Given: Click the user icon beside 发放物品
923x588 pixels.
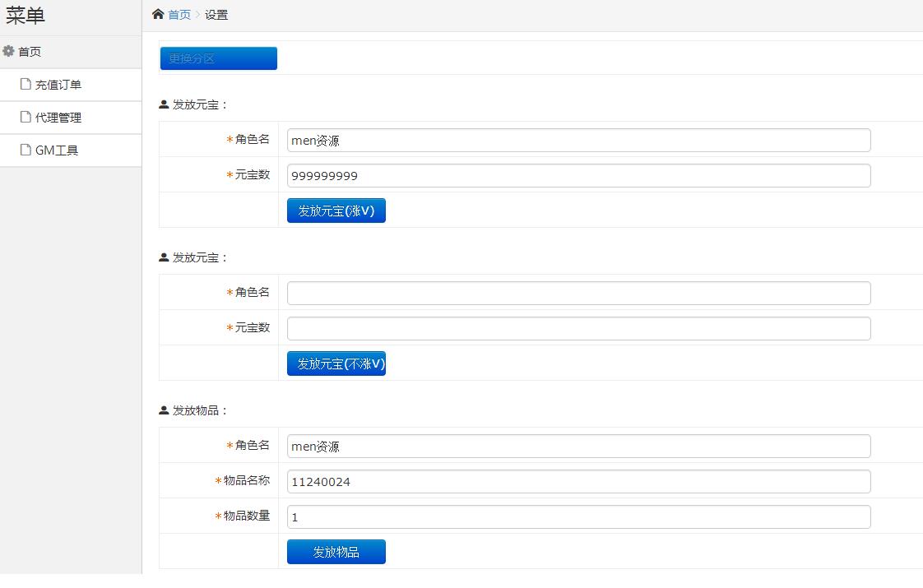Looking at the screenshot, I should pos(164,410).
